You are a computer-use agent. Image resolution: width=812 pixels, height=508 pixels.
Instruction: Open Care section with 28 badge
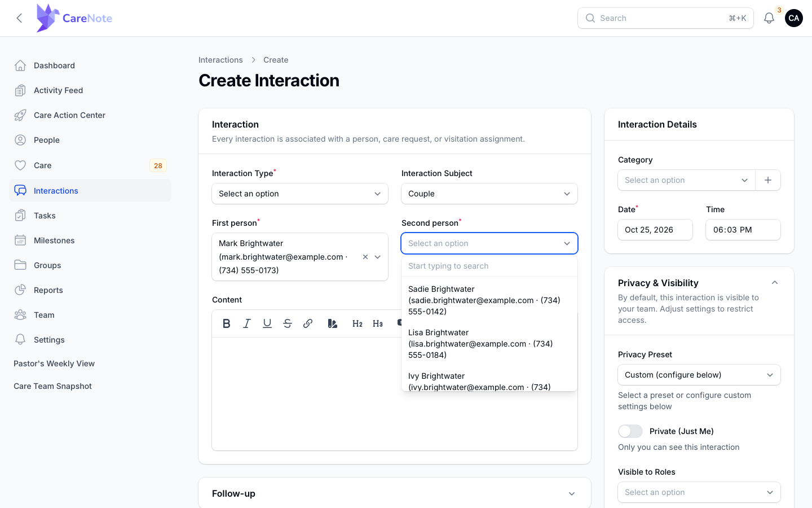90,165
